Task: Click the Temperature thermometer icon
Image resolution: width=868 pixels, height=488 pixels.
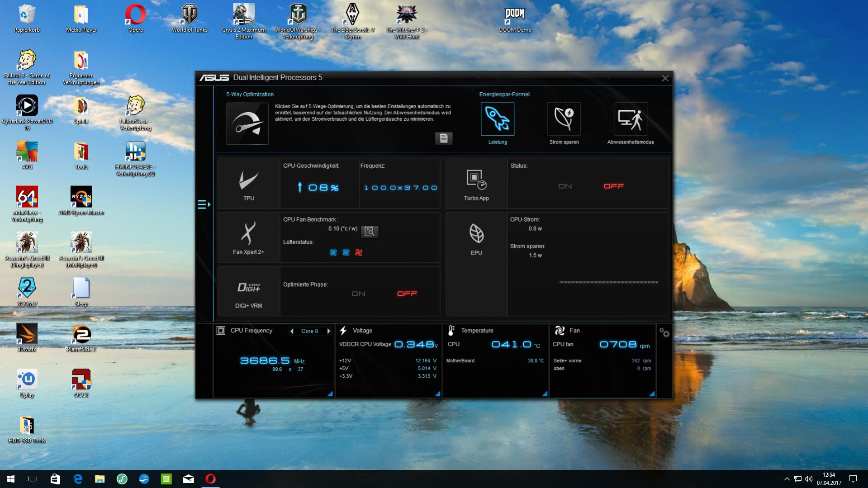Action: pyautogui.click(x=451, y=331)
